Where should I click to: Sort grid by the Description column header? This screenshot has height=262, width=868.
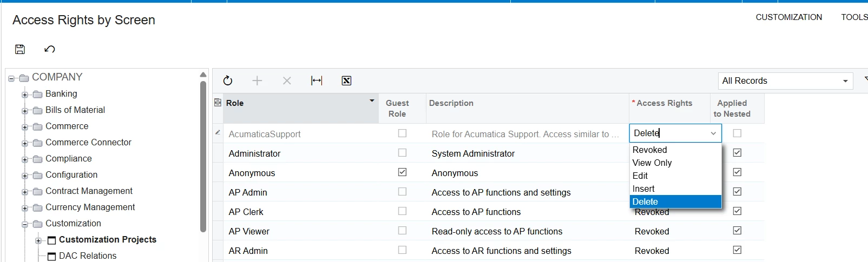(451, 103)
